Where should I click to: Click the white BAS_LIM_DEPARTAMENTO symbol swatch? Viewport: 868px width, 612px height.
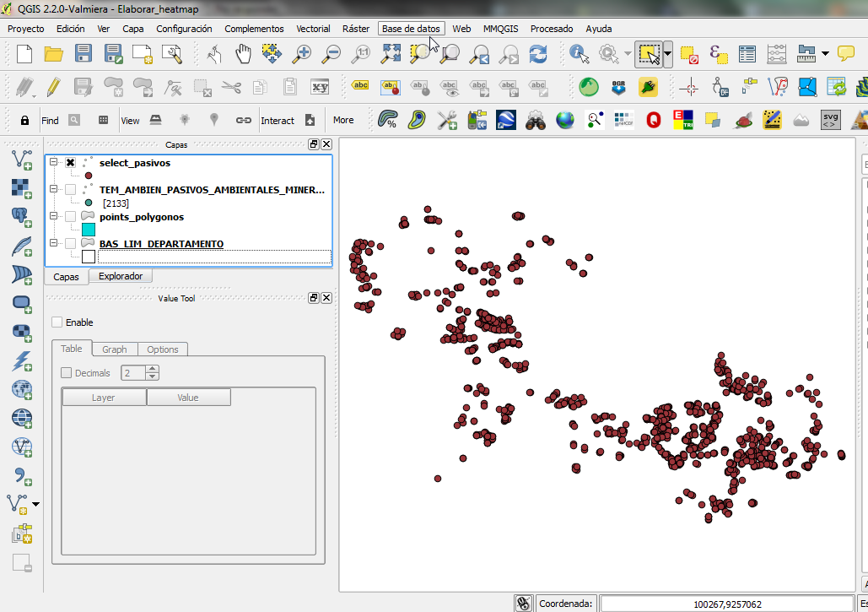(x=89, y=257)
